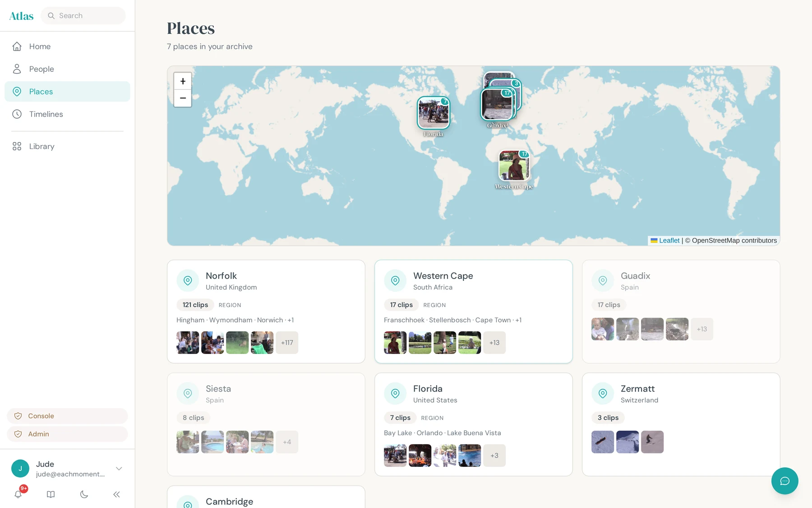Open the documentation book icon
Screen dimensions: 812x508
[x=51, y=494]
